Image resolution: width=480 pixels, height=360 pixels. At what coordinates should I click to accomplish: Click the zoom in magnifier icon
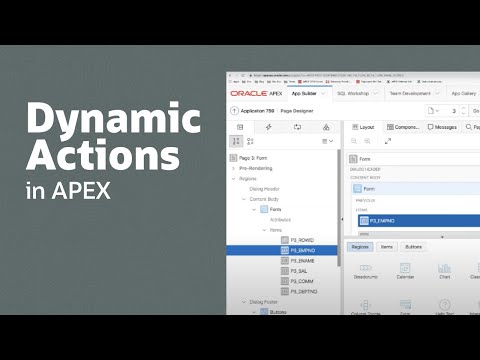[367, 141]
